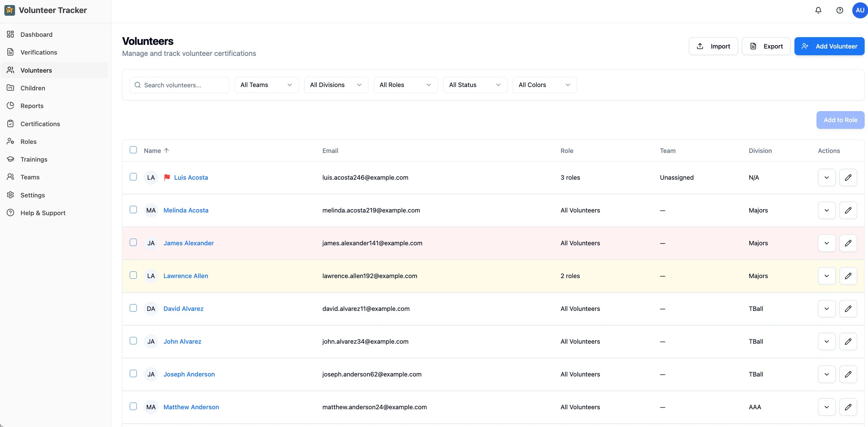Image resolution: width=868 pixels, height=427 pixels.
Task: Expand John Alvarez's row actions chevron
Action: (826, 341)
